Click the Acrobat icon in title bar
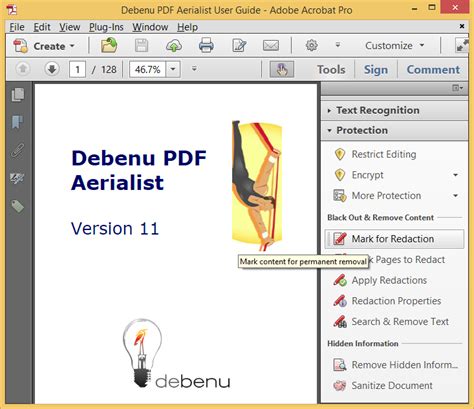 12,9
